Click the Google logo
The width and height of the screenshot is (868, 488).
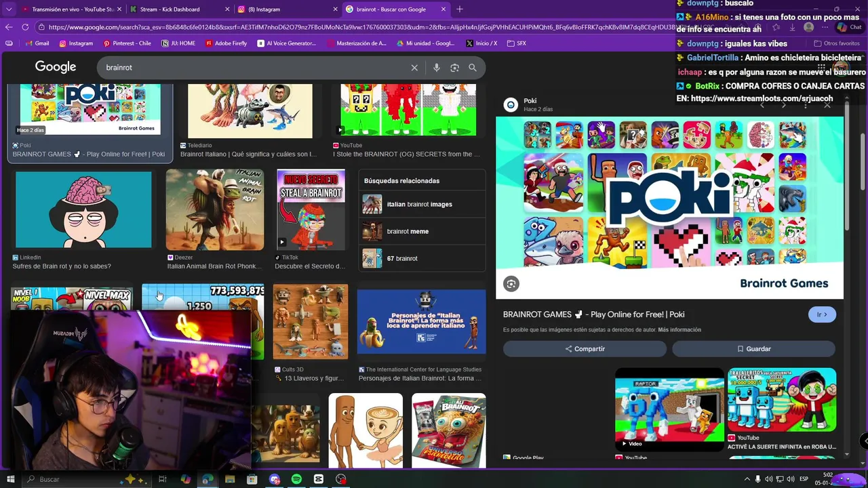click(56, 67)
